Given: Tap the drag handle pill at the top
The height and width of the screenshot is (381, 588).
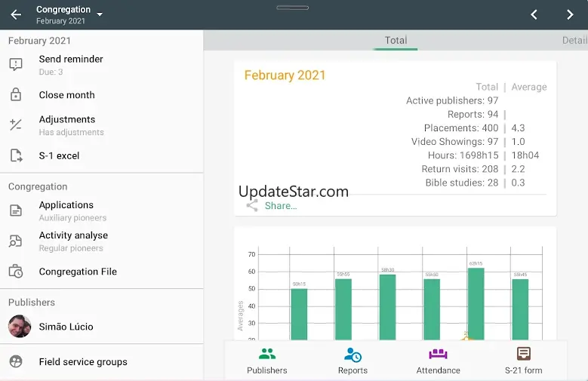Looking at the screenshot, I should (293, 8).
